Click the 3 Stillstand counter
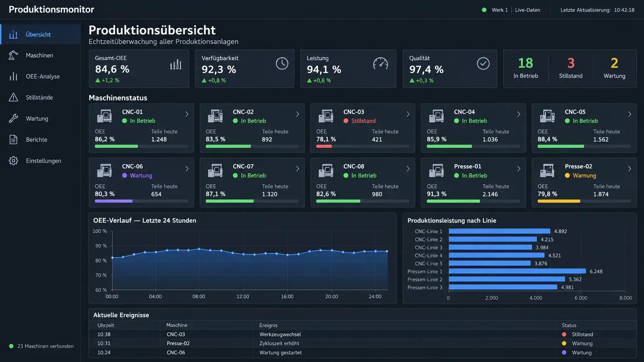The width and height of the screenshot is (644, 362). [571, 68]
